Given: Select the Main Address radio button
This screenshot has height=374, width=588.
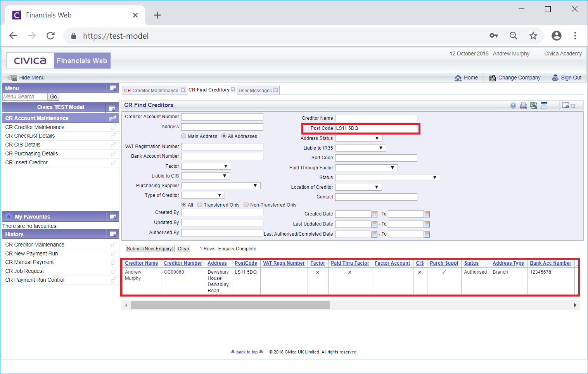Looking at the screenshot, I should tap(183, 136).
